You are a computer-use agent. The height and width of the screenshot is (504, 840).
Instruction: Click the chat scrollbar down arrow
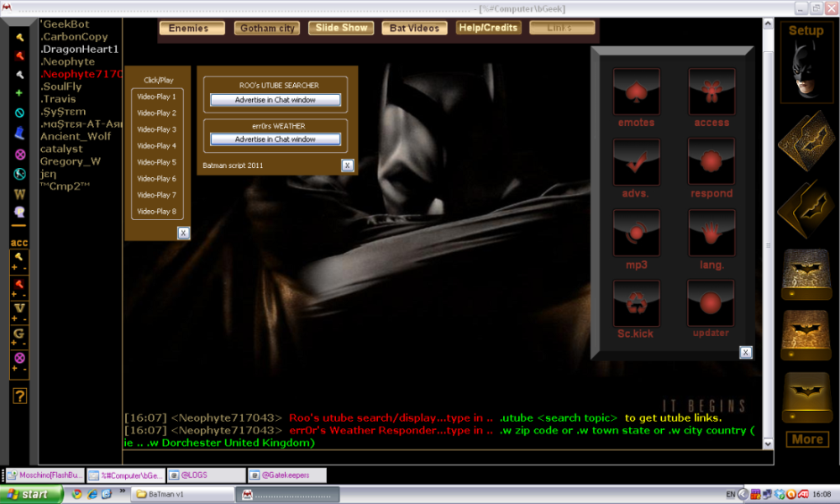768,444
